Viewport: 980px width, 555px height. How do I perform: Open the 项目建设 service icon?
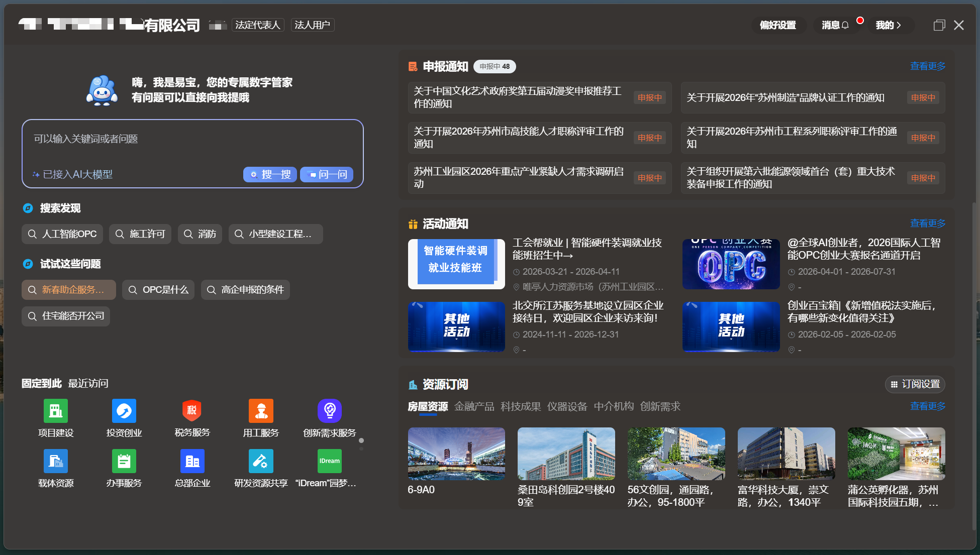click(56, 411)
